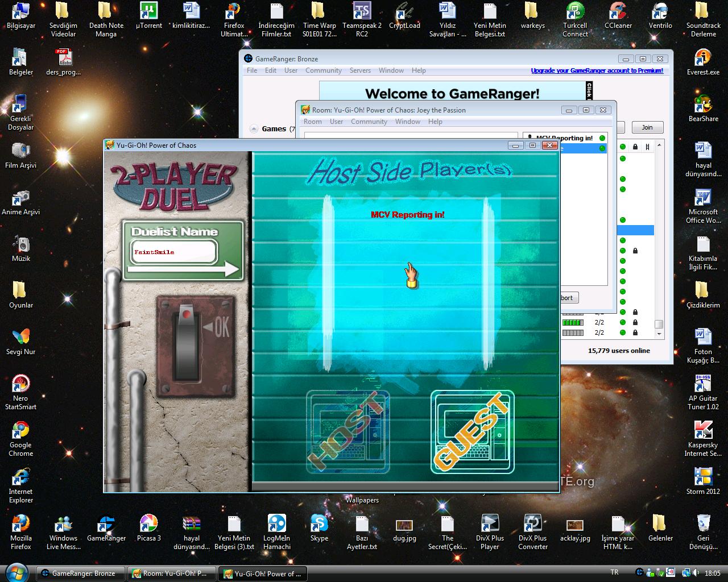
Task: Open AP Guitar Tuner 1.02 icon
Action: (704, 393)
